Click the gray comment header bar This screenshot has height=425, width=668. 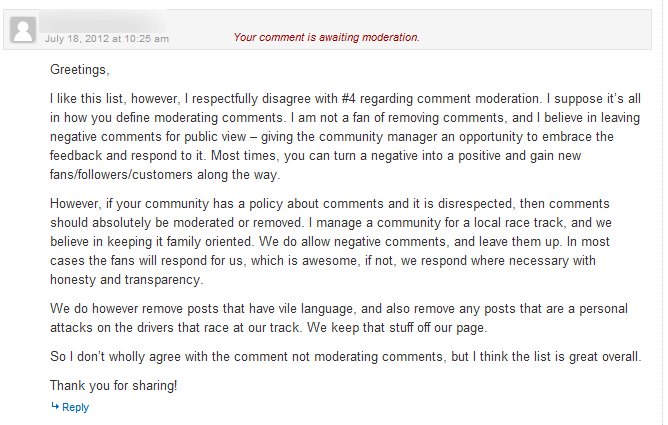[327, 29]
